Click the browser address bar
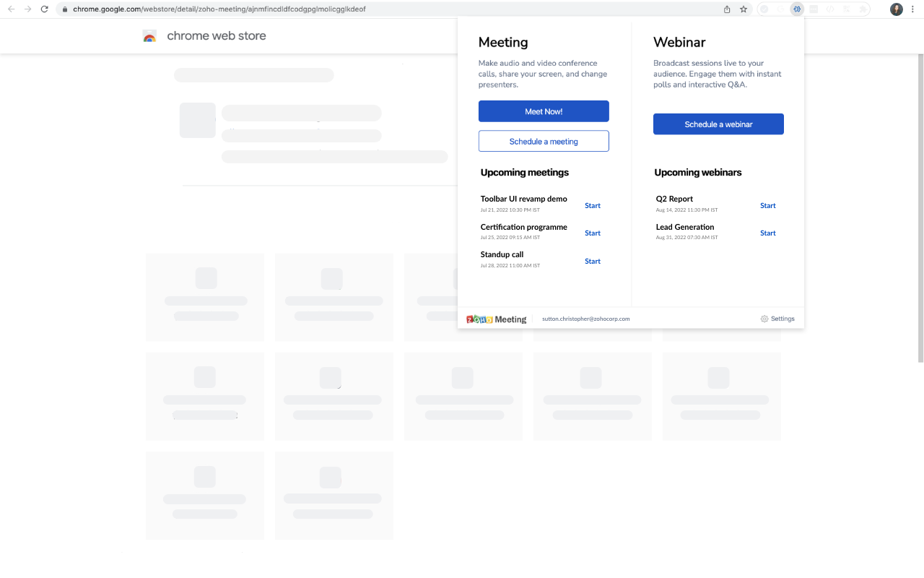924x578 pixels. 289,9
